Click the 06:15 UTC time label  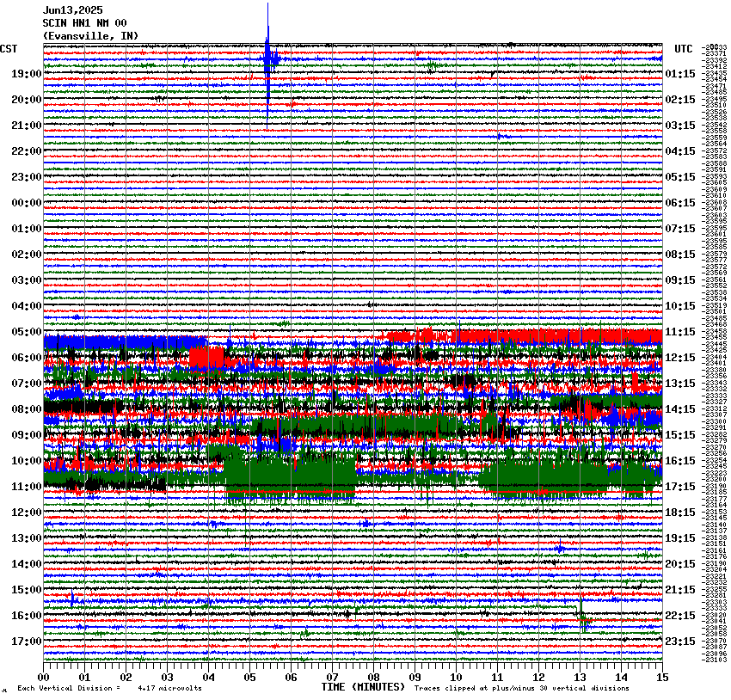(x=680, y=203)
